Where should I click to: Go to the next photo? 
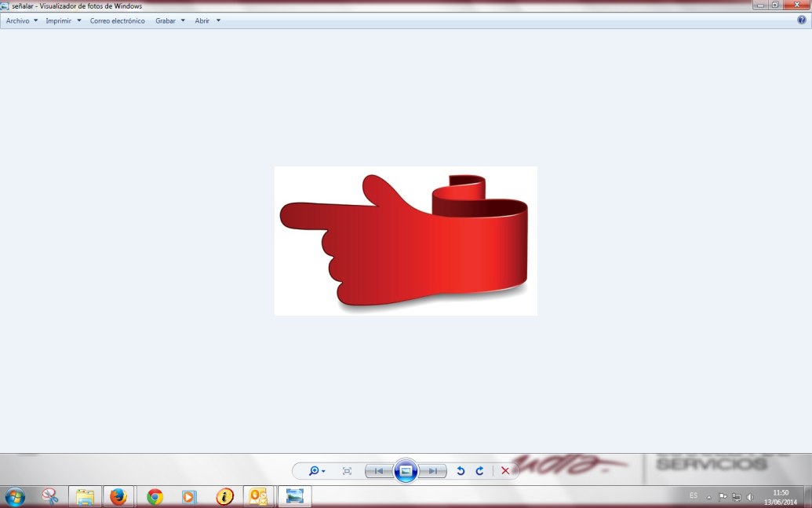433,471
